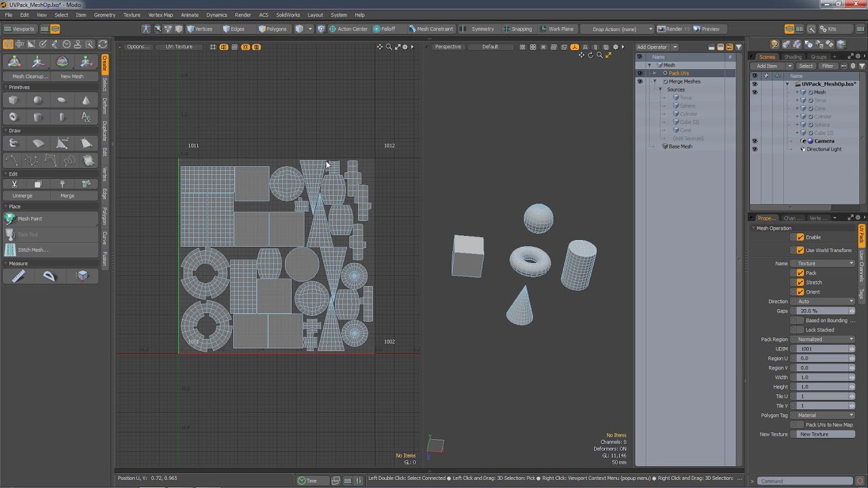The height and width of the screenshot is (488, 868).
Task: Open the Geometry menu
Action: tap(104, 15)
